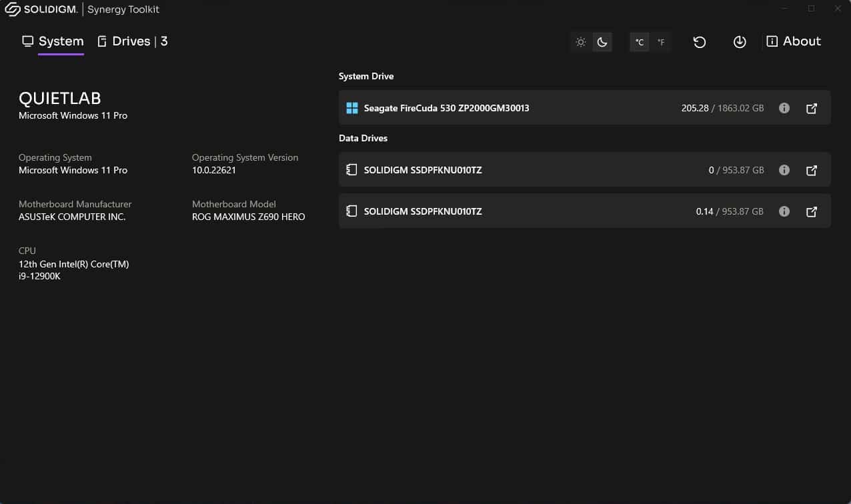Show info for SOLIDIGM drive with 0 GB used
Screen dimensions: 851x504
tap(784, 170)
